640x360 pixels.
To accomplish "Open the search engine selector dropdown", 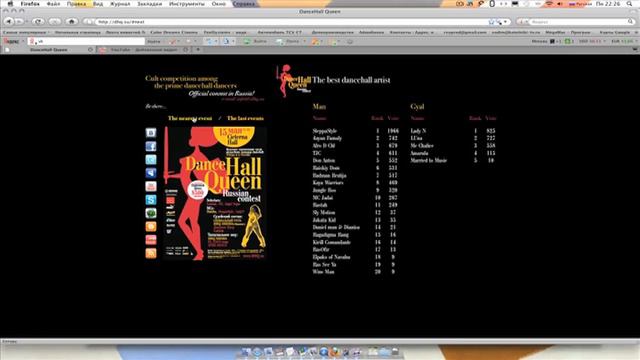I will (x=522, y=22).
